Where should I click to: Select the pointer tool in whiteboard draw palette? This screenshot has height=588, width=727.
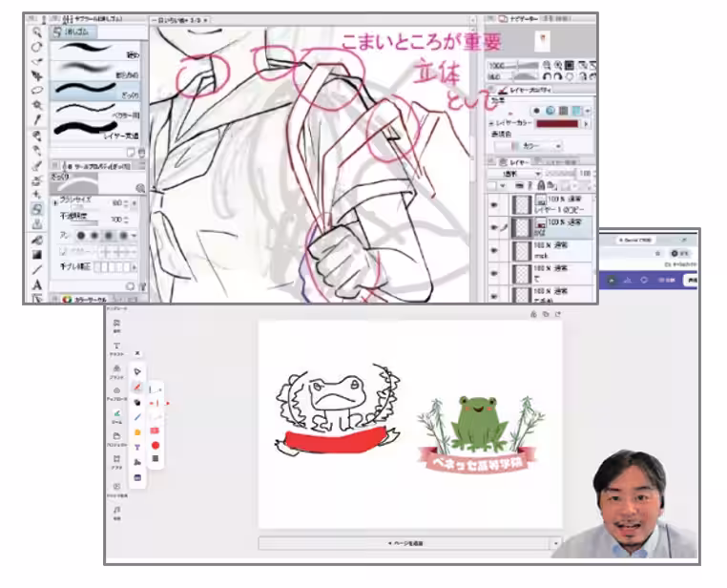137,372
